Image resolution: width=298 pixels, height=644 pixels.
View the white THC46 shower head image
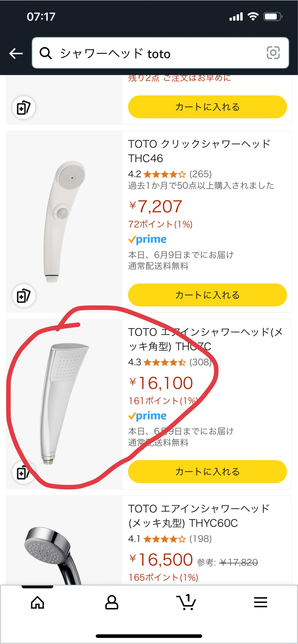(x=64, y=221)
